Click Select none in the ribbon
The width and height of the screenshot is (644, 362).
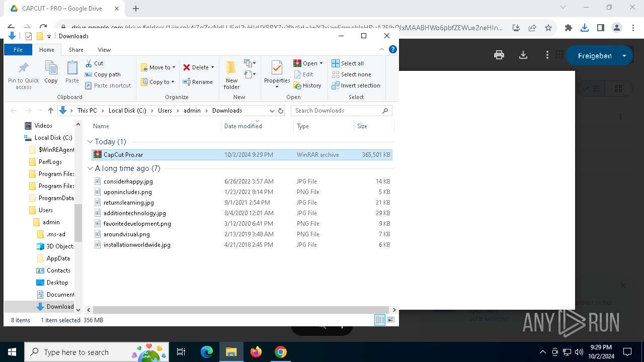pyautogui.click(x=351, y=74)
